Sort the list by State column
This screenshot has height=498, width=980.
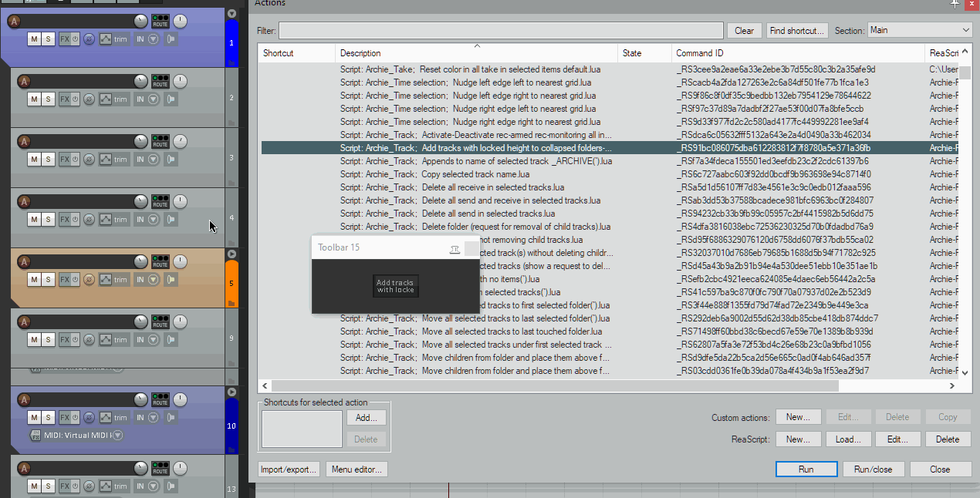(644, 53)
